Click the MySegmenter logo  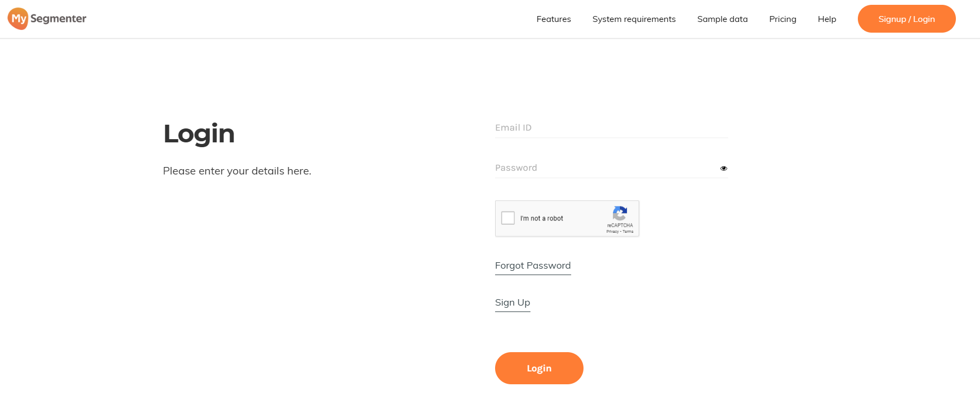47,18
